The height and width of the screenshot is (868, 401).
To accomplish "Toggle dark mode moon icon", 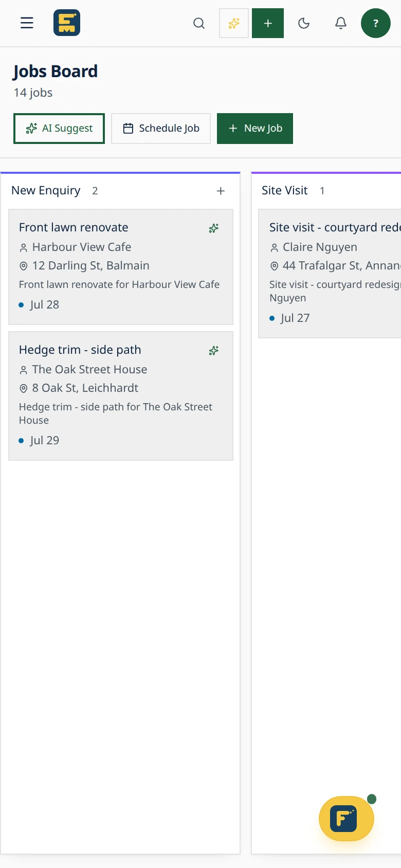I will click(304, 23).
